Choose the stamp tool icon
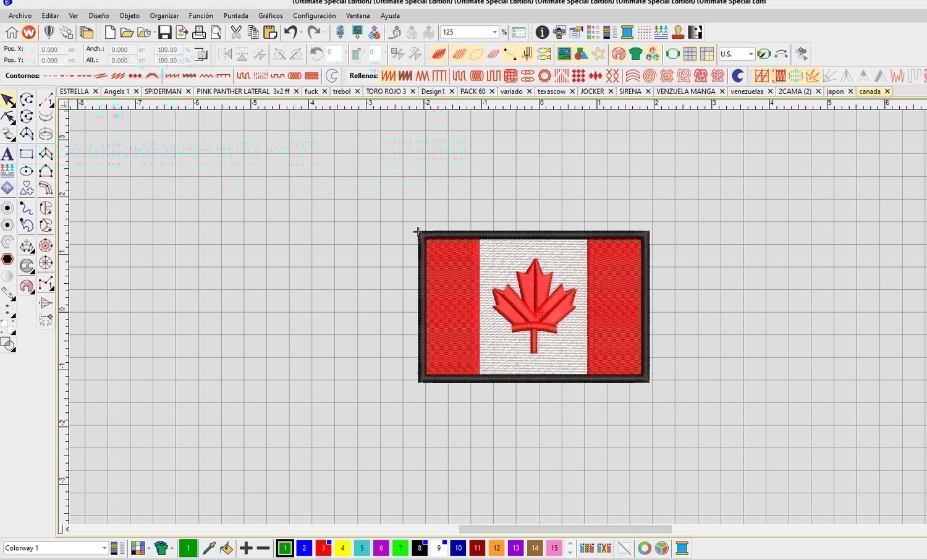This screenshot has height=560, width=927. point(678,32)
